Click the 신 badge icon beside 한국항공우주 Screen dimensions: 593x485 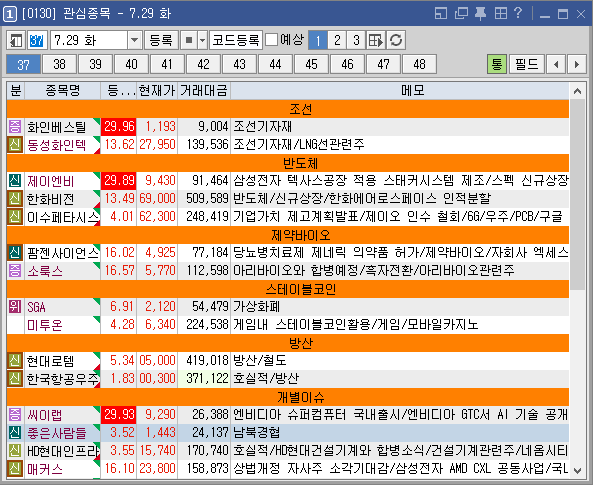15,378
